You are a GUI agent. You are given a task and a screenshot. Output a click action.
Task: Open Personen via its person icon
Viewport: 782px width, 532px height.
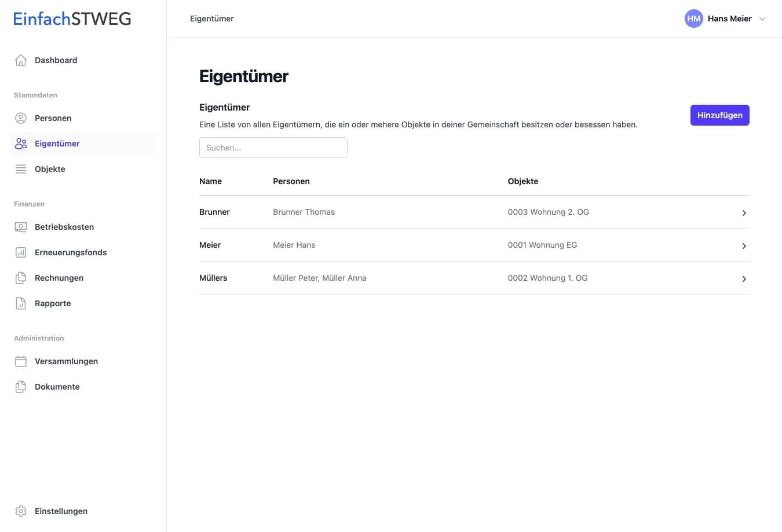click(x=21, y=118)
